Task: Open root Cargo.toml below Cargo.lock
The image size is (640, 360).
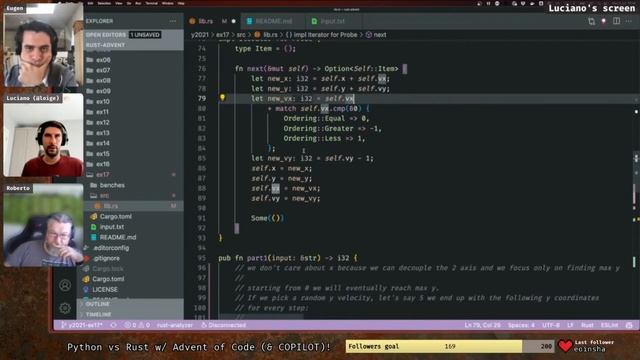Action: [108, 279]
